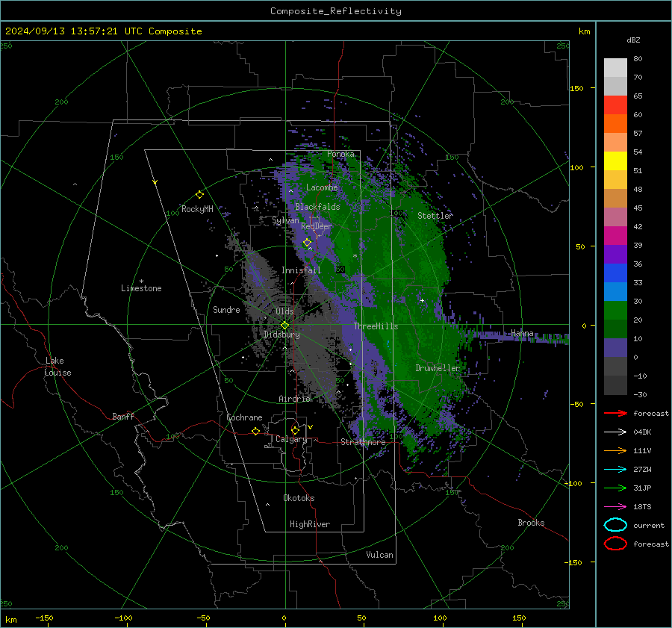Select the light blue 30-33 dBZ swatch
This screenshot has width=672, height=628.
pos(615,292)
